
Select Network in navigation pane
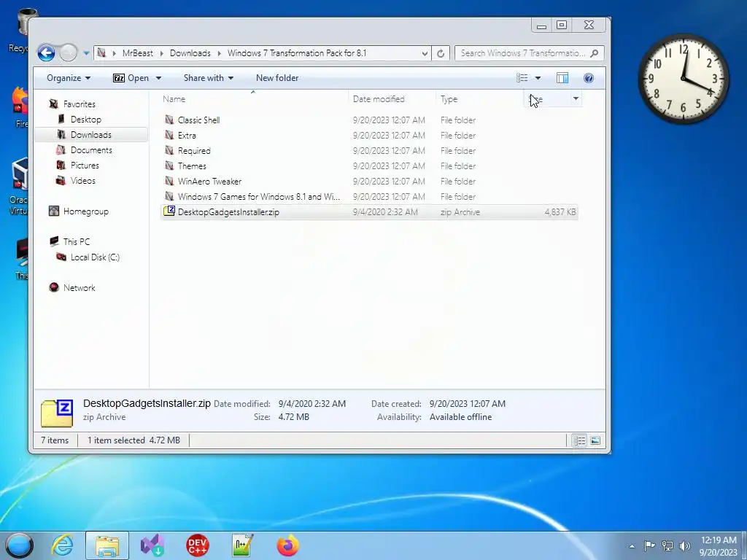tap(79, 287)
